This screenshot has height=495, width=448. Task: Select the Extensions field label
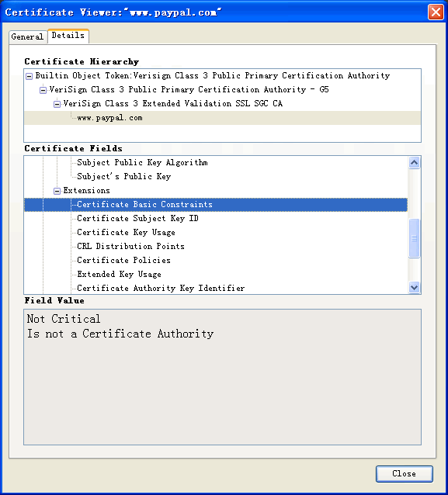(86, 190)
